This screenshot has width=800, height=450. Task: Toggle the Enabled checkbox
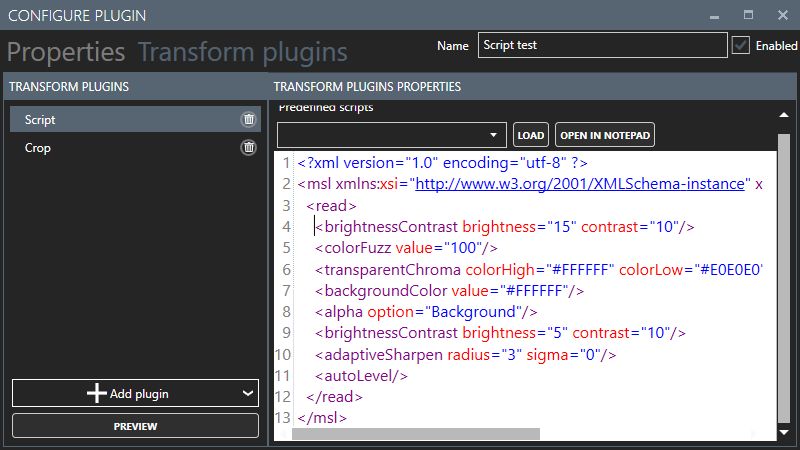click(x=741, y=45)
